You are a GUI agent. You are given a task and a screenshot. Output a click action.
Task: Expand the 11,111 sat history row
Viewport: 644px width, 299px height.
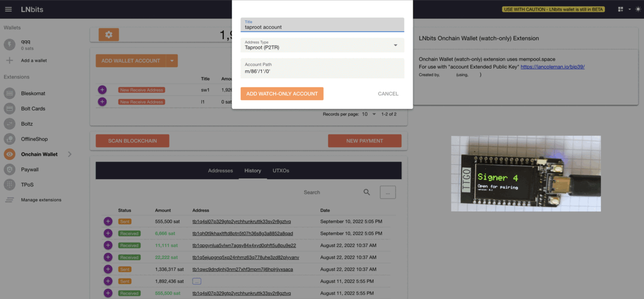coord(107,245)
